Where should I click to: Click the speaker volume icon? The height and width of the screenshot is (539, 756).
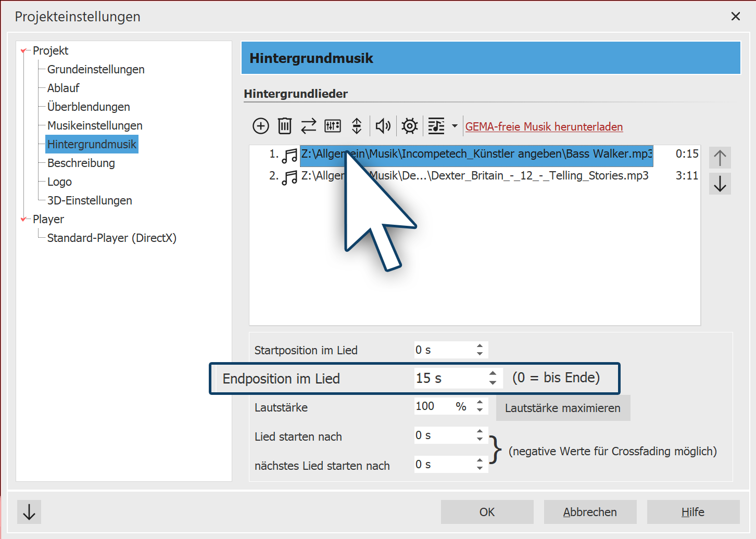pos(383,126)
